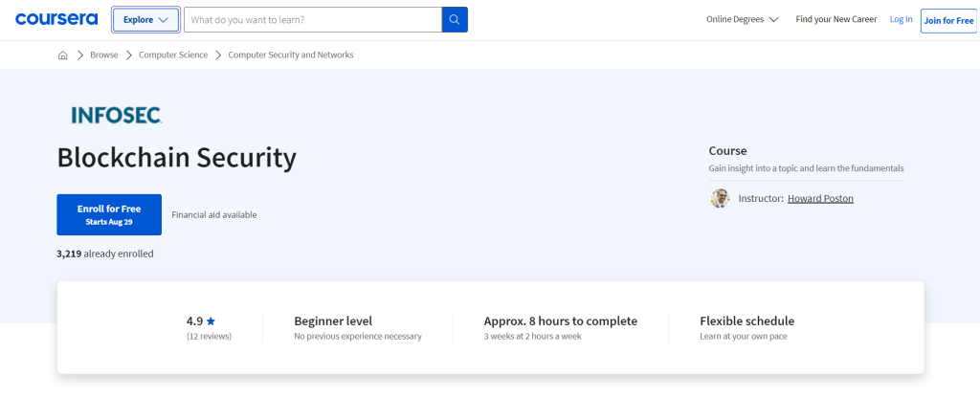980x398 pixels.
Task: Go to home via breadcrumb house icon
Action: click(x=62, y=55)
